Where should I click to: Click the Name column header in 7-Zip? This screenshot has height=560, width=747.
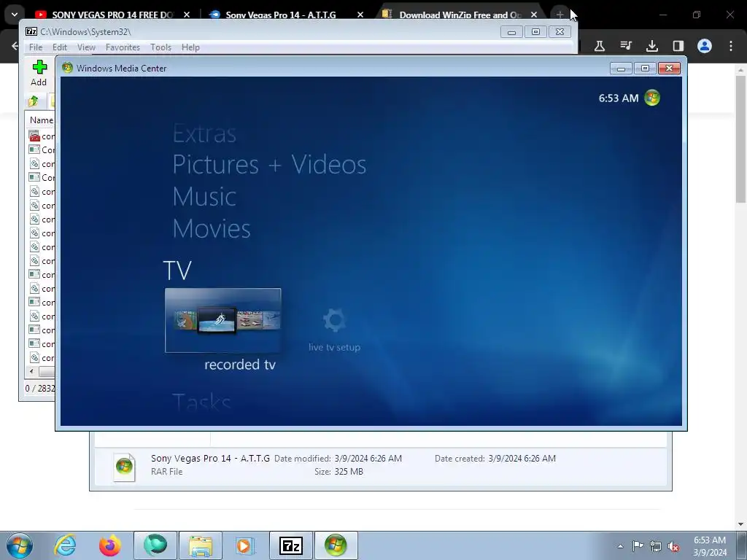[42, 120]
